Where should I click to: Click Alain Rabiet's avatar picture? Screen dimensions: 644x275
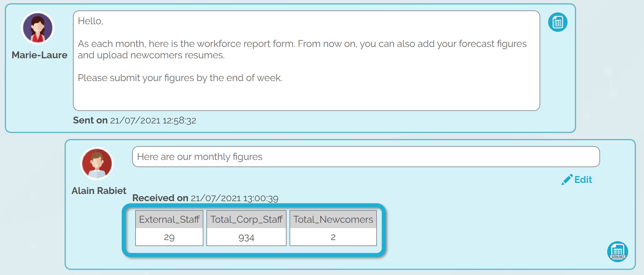(x=97, y=164)
